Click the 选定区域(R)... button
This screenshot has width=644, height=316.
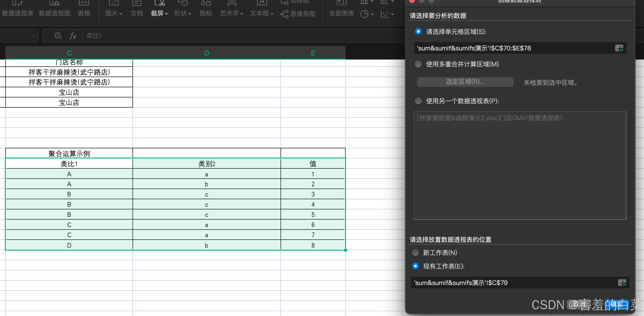[465, 82]
